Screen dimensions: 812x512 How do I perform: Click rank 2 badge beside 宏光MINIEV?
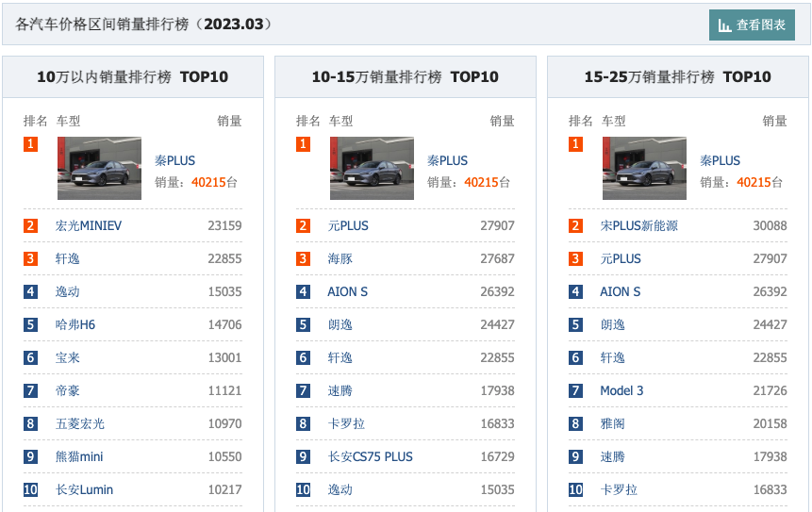[30, 225]
